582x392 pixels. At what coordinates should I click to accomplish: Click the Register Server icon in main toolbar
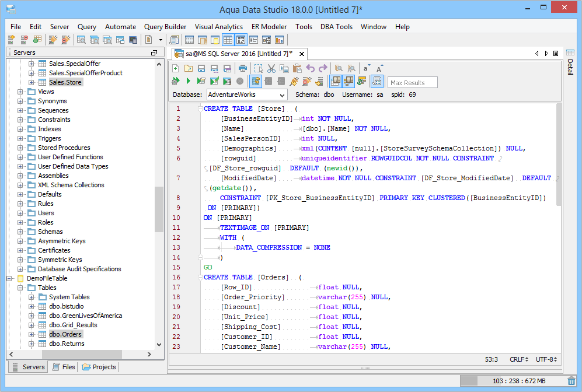click(11, 40)
